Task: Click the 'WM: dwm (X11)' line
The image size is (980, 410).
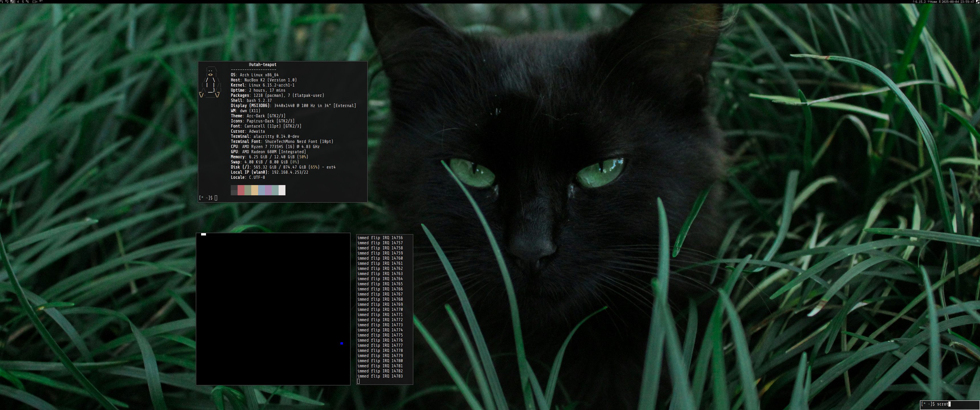Action: (x=245, y=111)
